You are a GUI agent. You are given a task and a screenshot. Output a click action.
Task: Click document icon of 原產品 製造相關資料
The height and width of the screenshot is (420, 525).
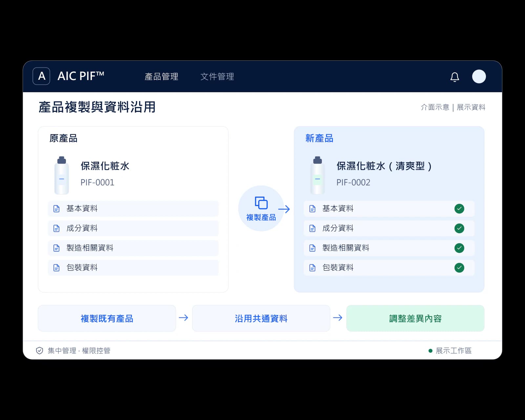[56, 248]
